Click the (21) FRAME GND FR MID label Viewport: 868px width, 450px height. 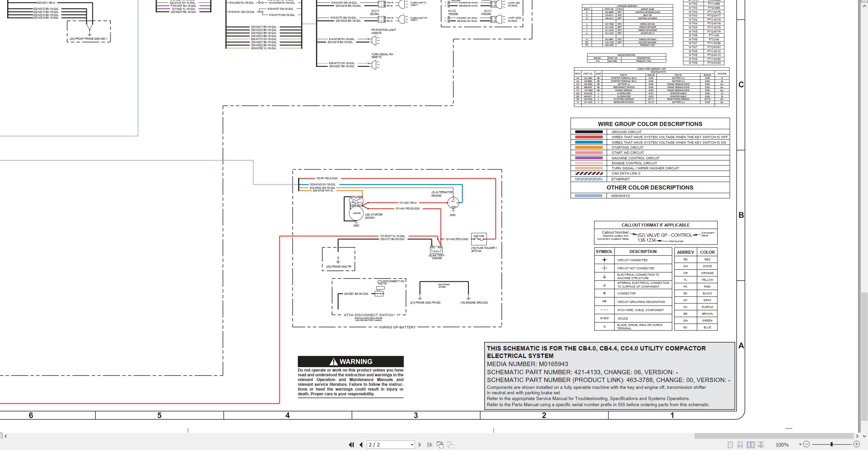425,303
